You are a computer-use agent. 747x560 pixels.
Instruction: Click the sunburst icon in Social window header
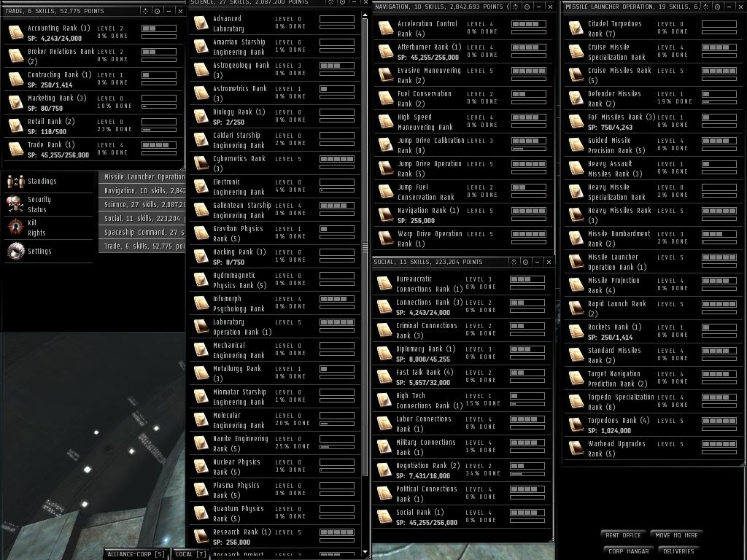[514, 262]
